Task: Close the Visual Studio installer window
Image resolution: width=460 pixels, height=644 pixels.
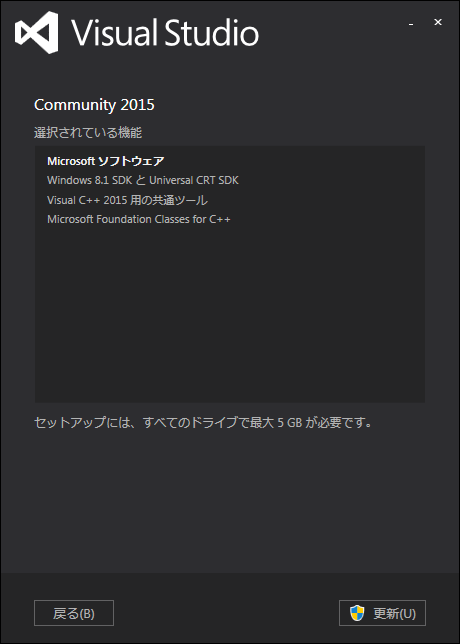Action: (438, 22)
